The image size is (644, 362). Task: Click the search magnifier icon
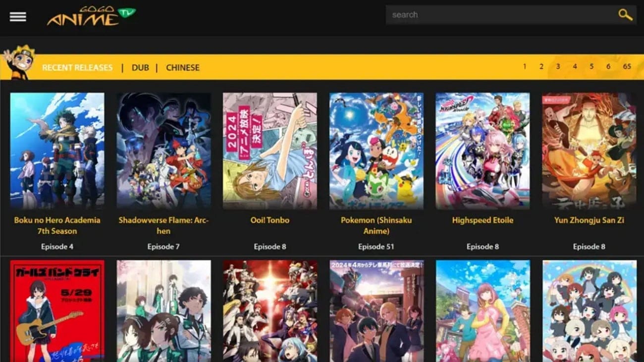pyautogui.click(x=624, y=15)
